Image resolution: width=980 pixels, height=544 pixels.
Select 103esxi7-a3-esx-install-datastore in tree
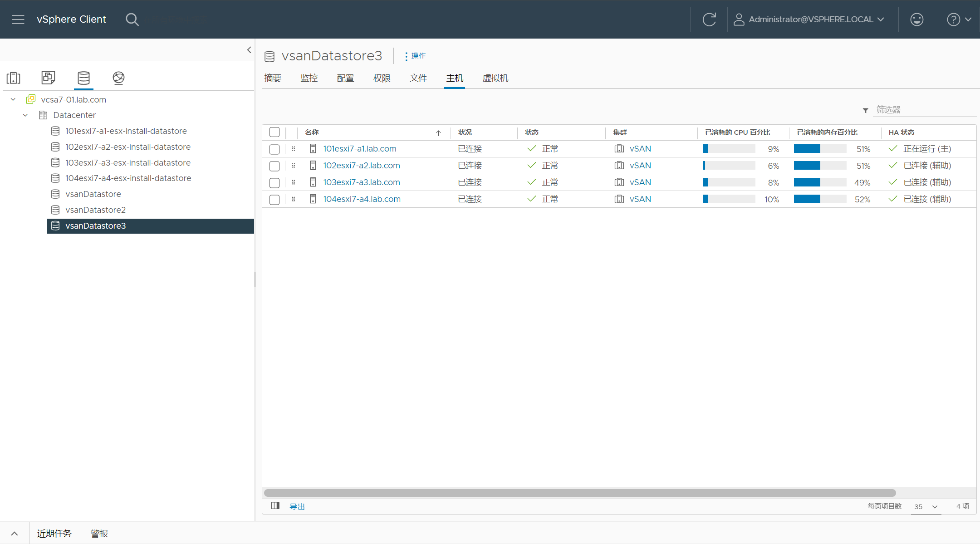[128, 163]
